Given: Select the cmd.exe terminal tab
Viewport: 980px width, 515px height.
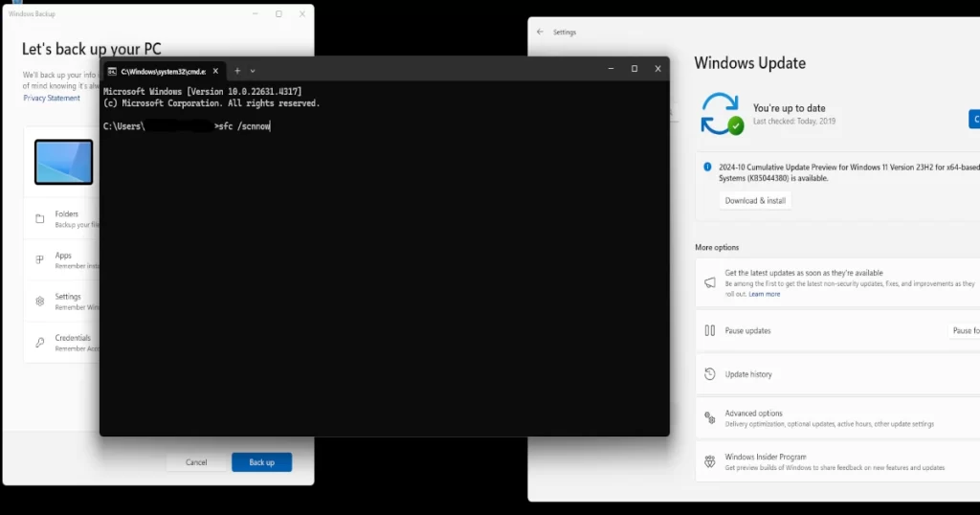Looking at the screenshot, I should coord(158,71).
